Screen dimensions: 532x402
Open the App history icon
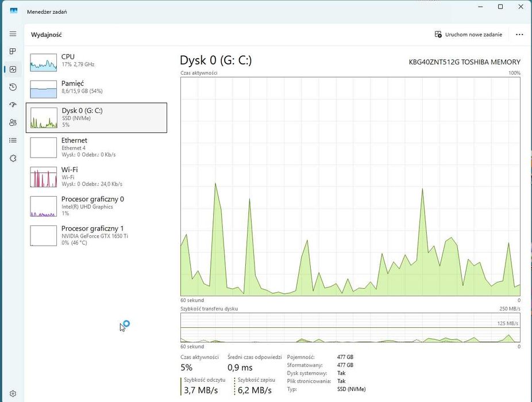[13, 87]
